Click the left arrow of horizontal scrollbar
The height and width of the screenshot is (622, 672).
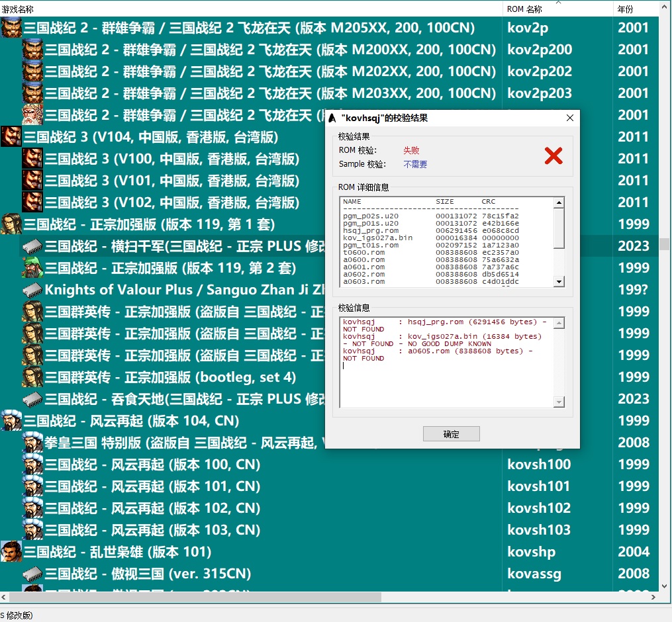tap(4, 597)
